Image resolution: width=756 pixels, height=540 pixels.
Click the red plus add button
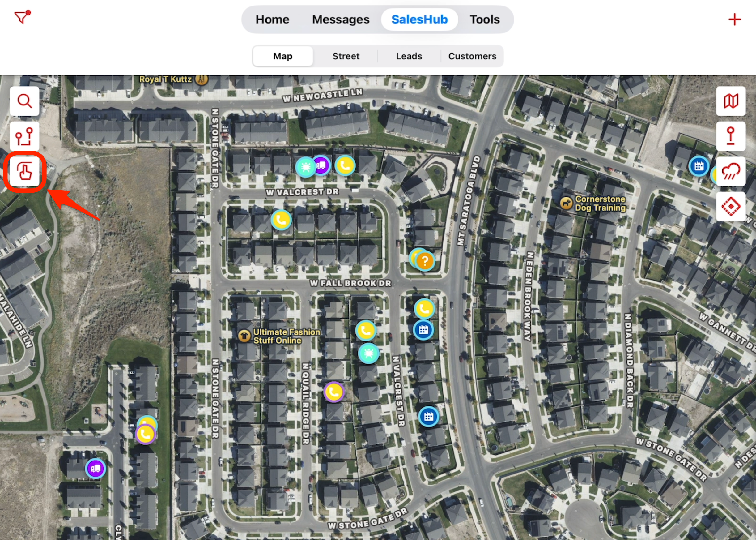(734, 19)
